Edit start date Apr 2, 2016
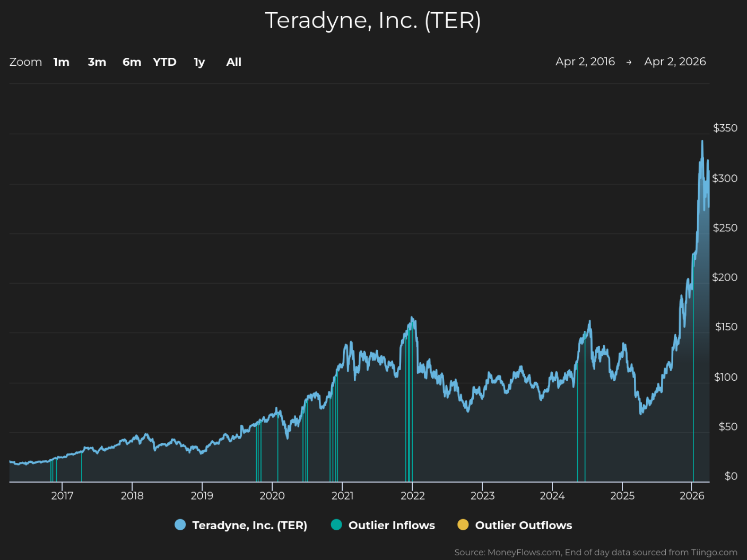The width and height of the screenshot is (747, 560). 585,62
